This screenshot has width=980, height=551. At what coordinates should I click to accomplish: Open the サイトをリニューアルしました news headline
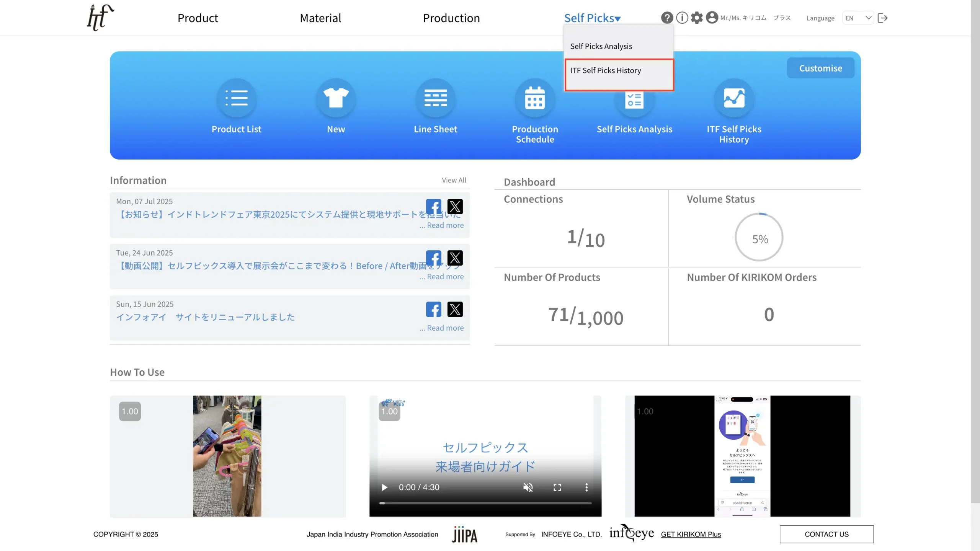pos(206,317)
